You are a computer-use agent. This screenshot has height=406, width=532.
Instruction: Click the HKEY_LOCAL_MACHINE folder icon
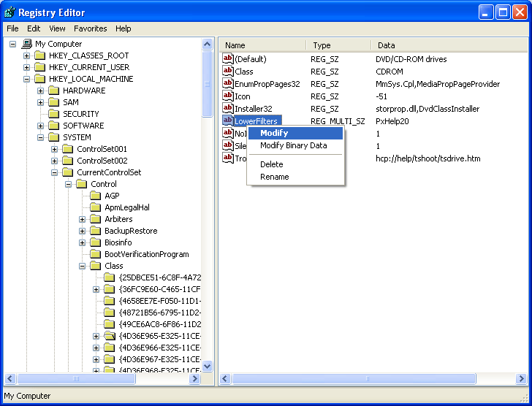pyautogui.click(x=39, y=79)
